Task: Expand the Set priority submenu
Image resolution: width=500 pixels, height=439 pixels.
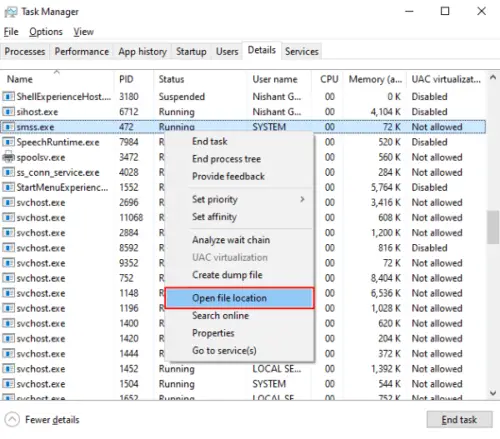Action: (302, 199)
